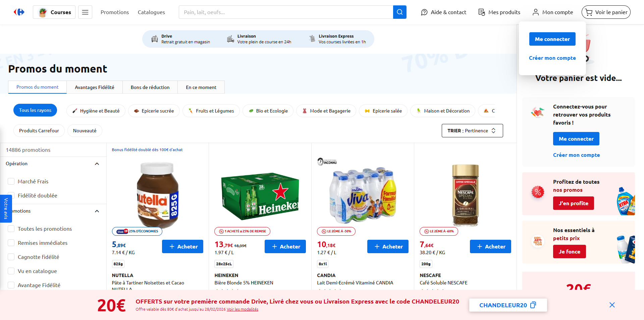
Task: Click the Drive pickup icon
Action: tap(155, 39)
